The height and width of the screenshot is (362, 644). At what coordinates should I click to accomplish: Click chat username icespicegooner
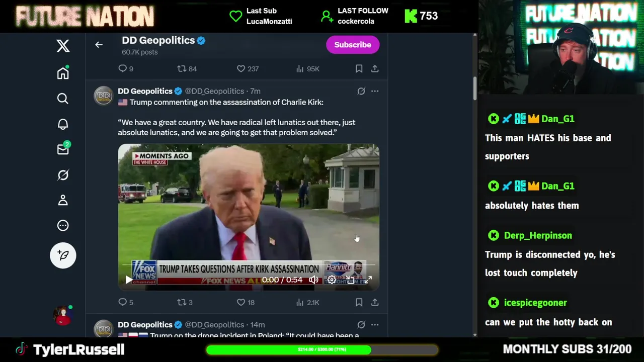535,303
